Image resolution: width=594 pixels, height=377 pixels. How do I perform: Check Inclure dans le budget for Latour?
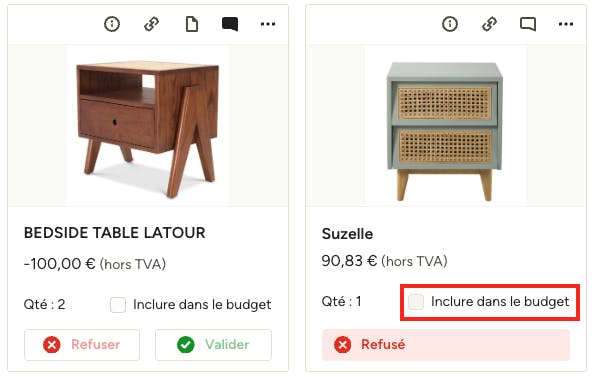point(118,305)
